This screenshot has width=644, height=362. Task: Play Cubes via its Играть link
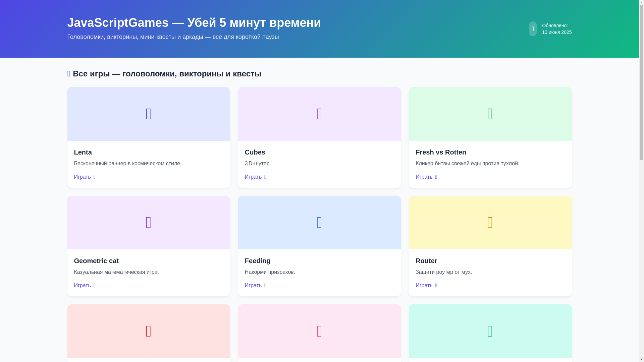(255, 177)
